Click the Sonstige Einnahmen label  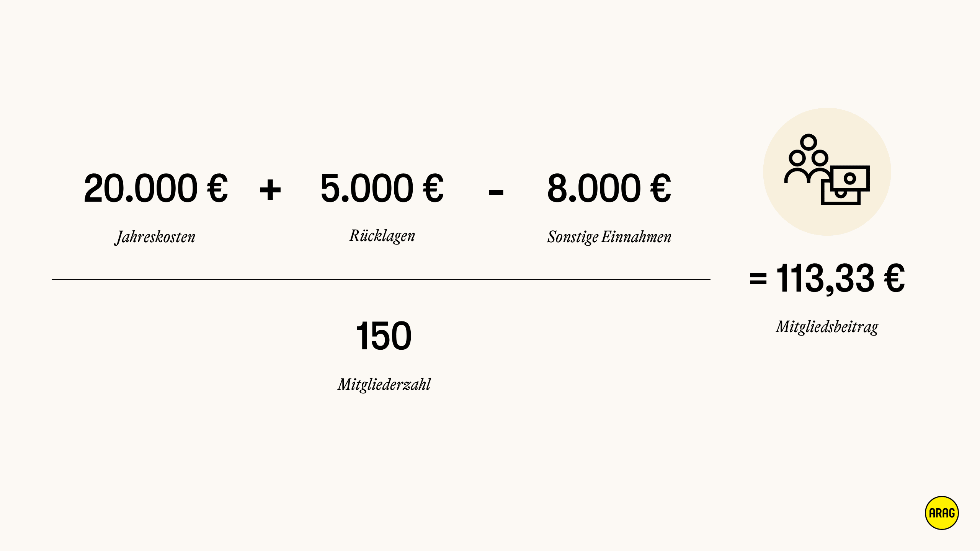[x=609, y=237]
